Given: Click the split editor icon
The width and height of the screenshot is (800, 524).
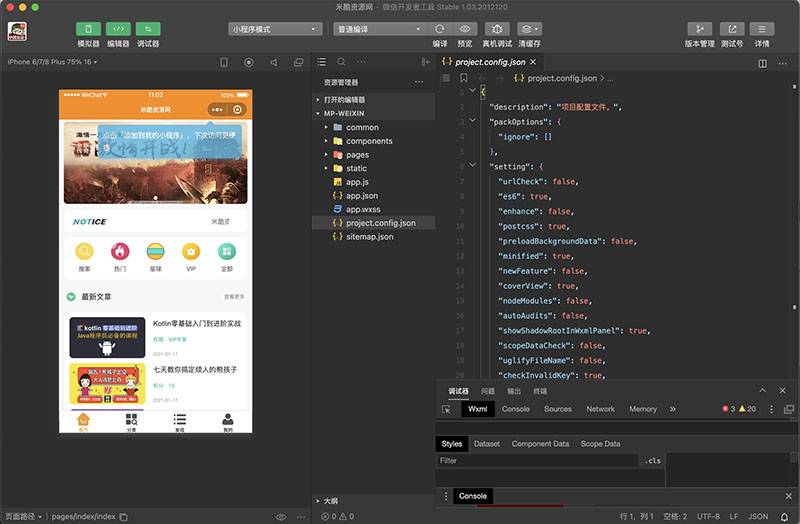Looking at the screenshot, I should click(763, 62).
